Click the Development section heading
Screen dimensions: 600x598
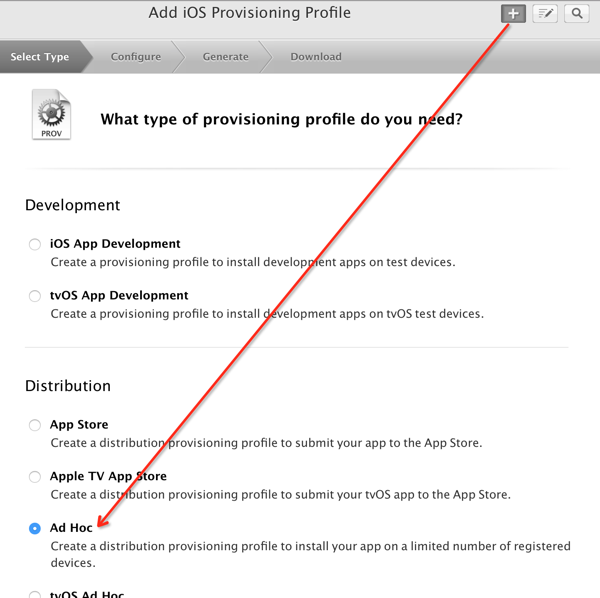click(72, 205)
